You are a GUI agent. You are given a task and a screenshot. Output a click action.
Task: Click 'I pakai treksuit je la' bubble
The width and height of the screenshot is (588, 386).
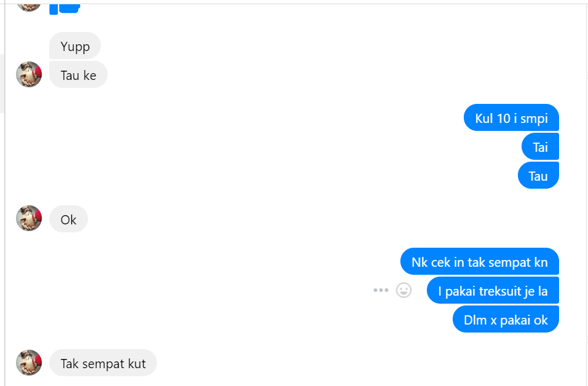click(x=493, y=291)
